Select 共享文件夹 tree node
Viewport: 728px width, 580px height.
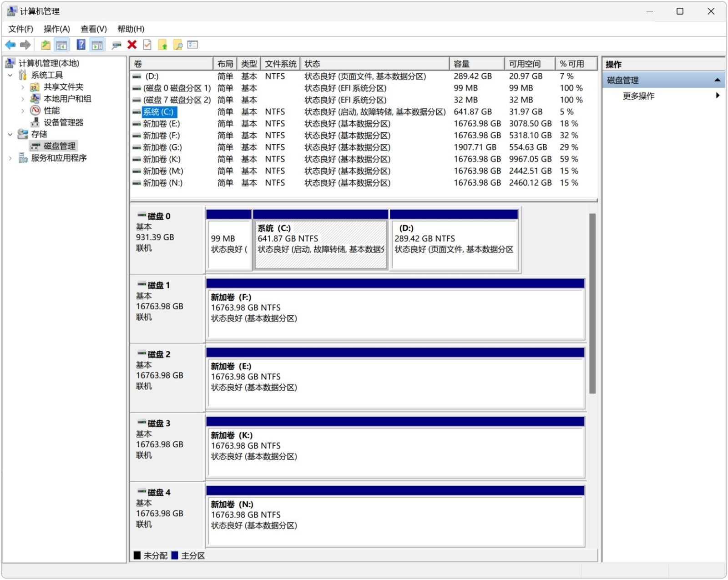click(x=63, y=87)
